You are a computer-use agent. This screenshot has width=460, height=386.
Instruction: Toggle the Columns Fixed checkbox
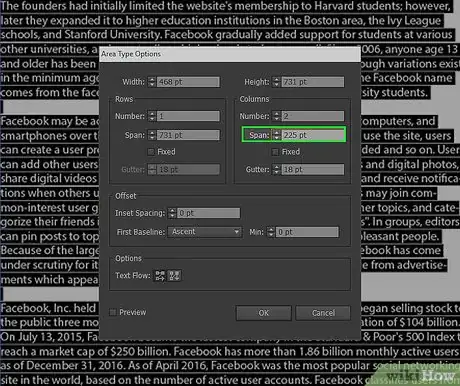[x=275, y=152]
